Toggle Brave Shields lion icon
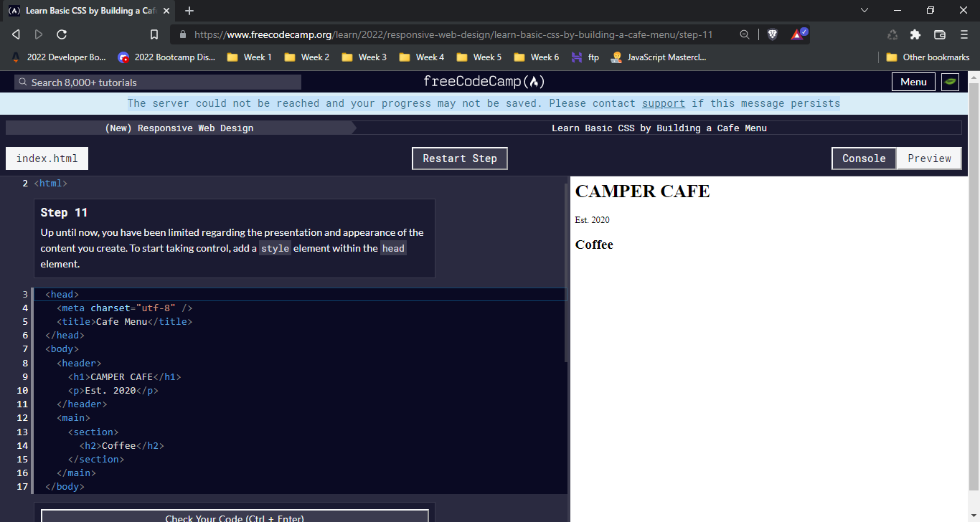Screen dimensions: 980x522 [772, 34]
